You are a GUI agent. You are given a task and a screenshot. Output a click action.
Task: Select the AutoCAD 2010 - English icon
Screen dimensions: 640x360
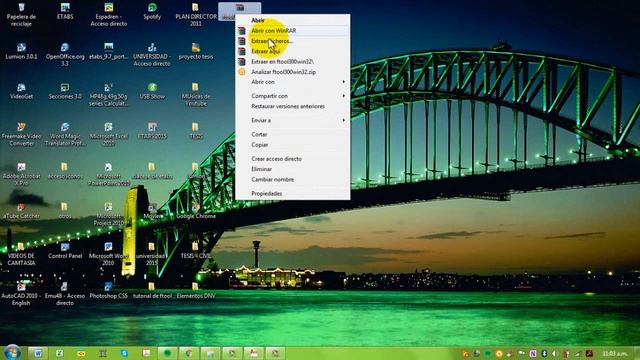(x=21, y=294)
